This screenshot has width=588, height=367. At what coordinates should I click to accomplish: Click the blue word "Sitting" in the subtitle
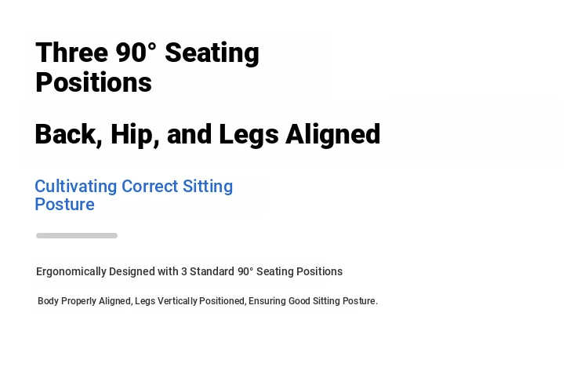pos(208,187)
